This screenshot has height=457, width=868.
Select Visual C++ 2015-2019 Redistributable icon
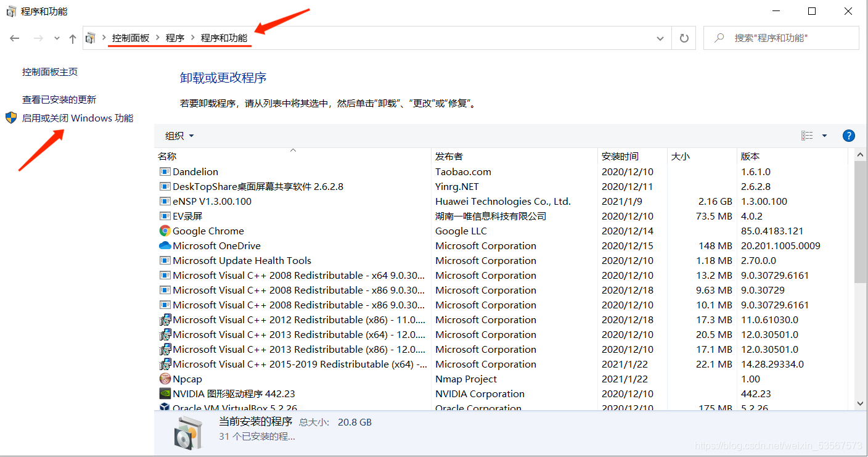click(165, 364)
